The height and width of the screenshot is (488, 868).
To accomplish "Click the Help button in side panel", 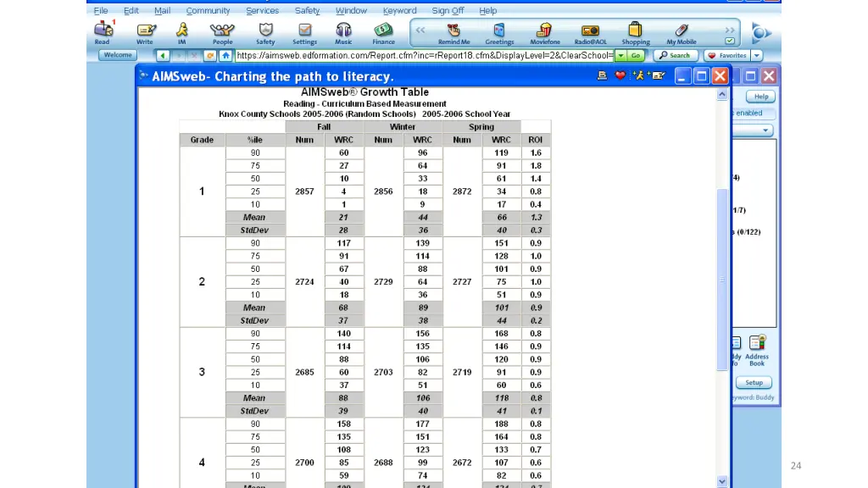I will [x=760, y=97].
